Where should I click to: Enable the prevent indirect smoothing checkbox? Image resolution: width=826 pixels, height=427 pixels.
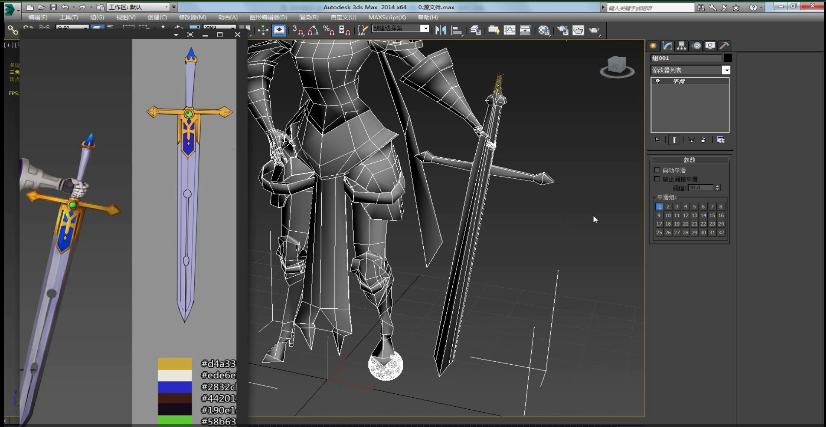click(x=657, y=180)
